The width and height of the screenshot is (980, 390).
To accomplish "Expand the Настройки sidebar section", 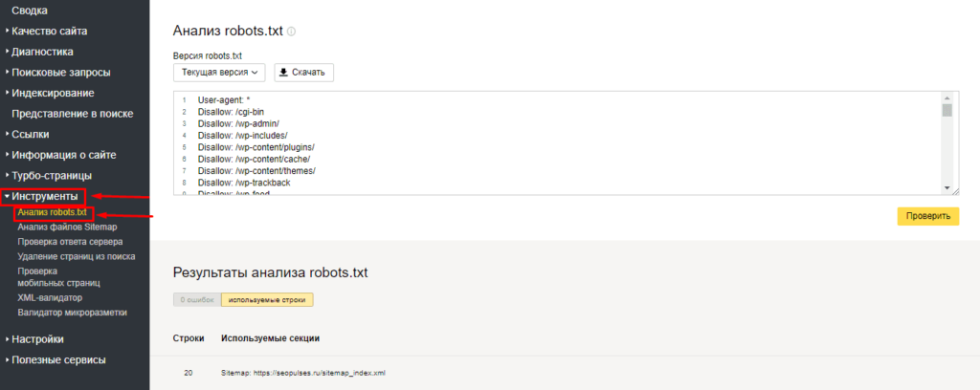I will point(37,338).
